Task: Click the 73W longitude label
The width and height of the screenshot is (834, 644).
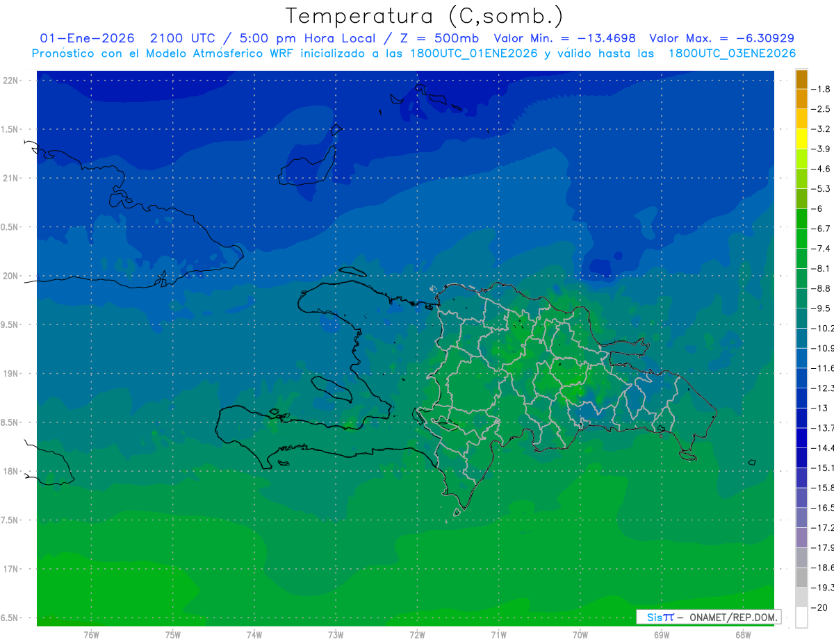Action: pos(336,635)
